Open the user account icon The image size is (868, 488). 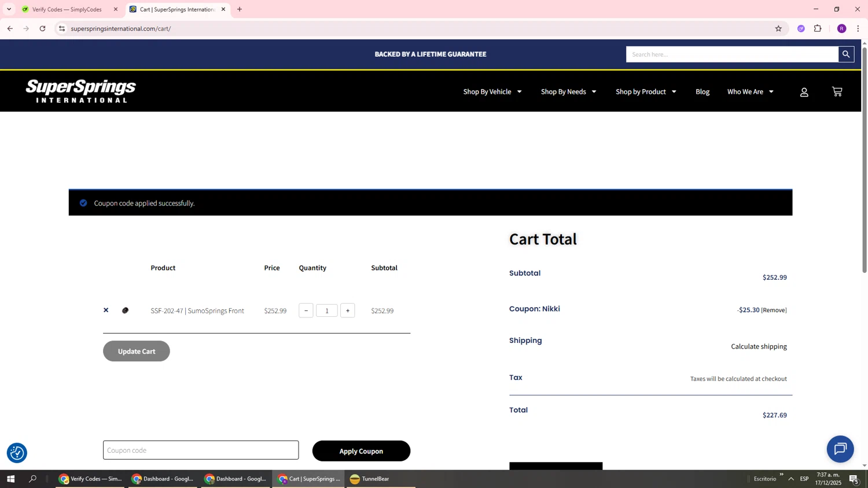coord(804,92)
